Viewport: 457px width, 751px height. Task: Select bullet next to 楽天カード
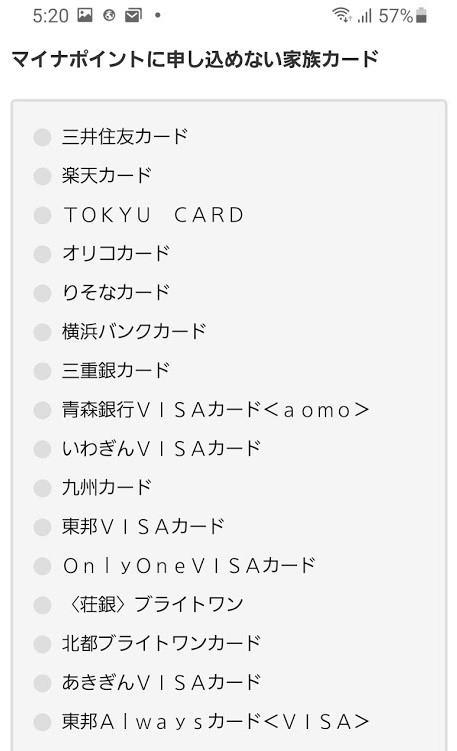click(x=42, y=176)
